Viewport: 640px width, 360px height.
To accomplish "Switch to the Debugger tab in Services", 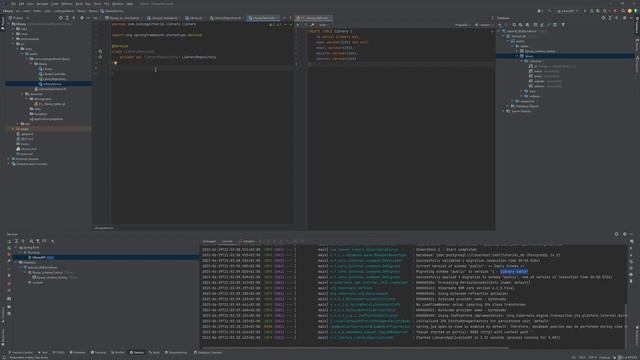I will [209, 241].
